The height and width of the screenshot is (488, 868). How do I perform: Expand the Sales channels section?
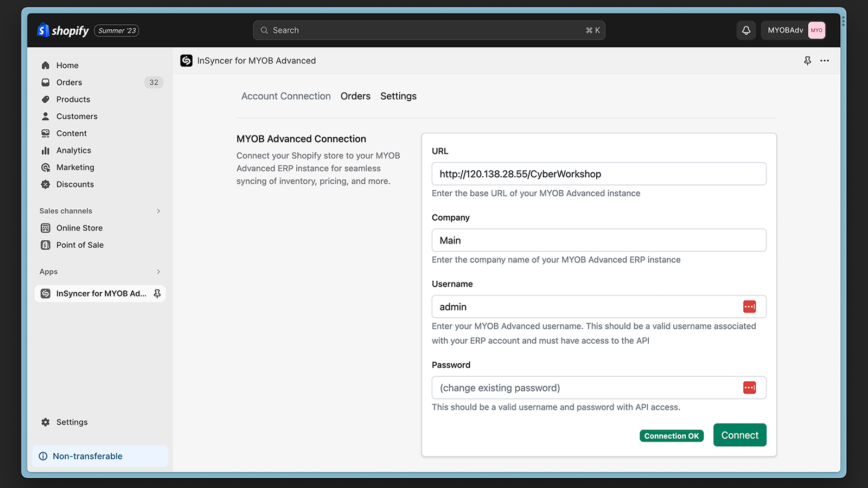pyautogui.click(x=158, y=211)
